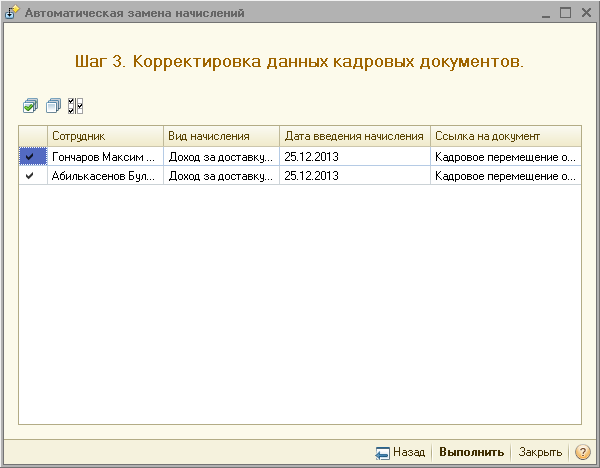Maximize the Автоматическая замена начислений window
The image size is (600, 468).
pos(565,13)
